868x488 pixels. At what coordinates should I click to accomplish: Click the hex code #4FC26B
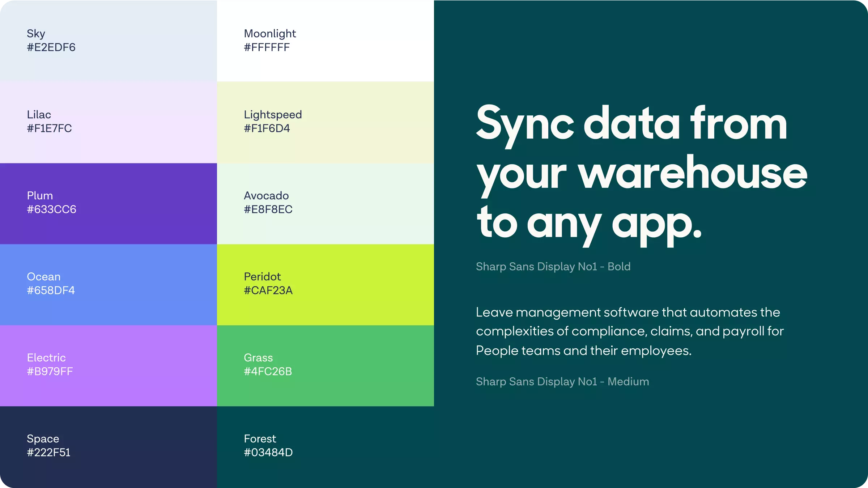click(x=268, y=372)
